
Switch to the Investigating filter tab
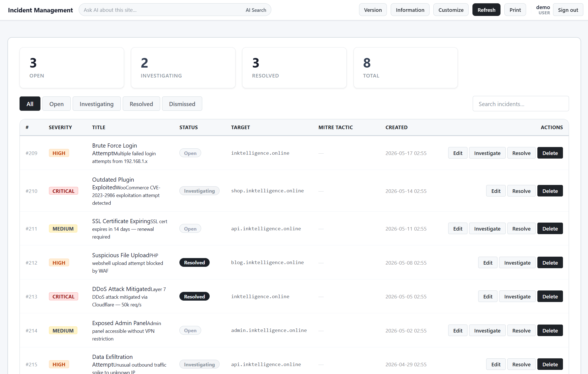(x=97, y=104)
